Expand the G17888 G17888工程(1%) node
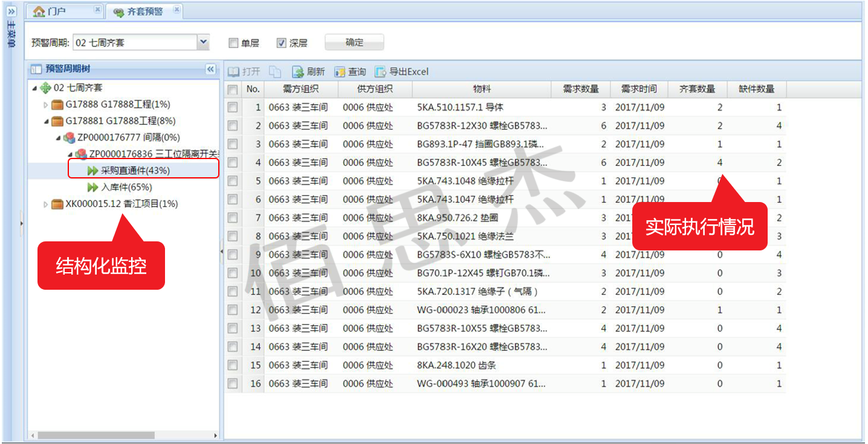This screenshot has width=868, height=444. tap(45, 105)
